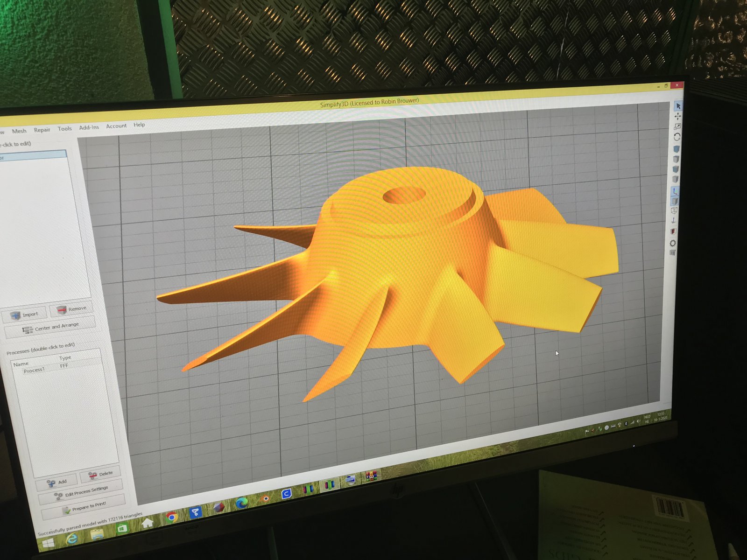
Task: Toggle the solid model rendering mode
Action: 675,201
